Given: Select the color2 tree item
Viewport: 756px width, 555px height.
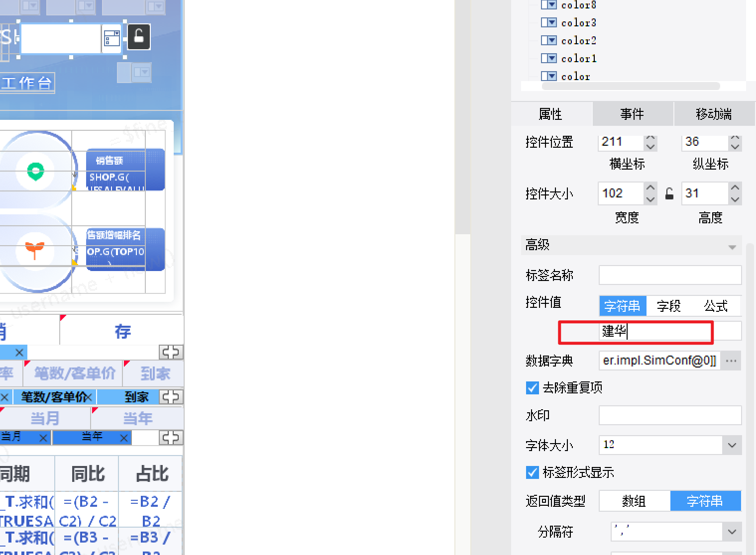Looking at the screenshot, I should [578, 40].
